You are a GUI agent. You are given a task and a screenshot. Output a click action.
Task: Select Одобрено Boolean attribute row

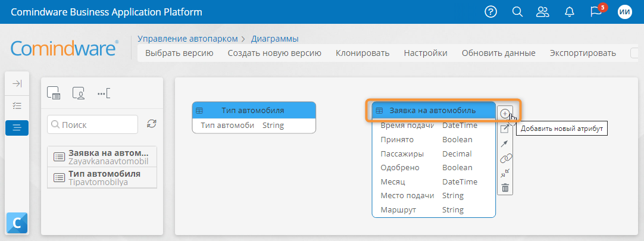[433, 167]
